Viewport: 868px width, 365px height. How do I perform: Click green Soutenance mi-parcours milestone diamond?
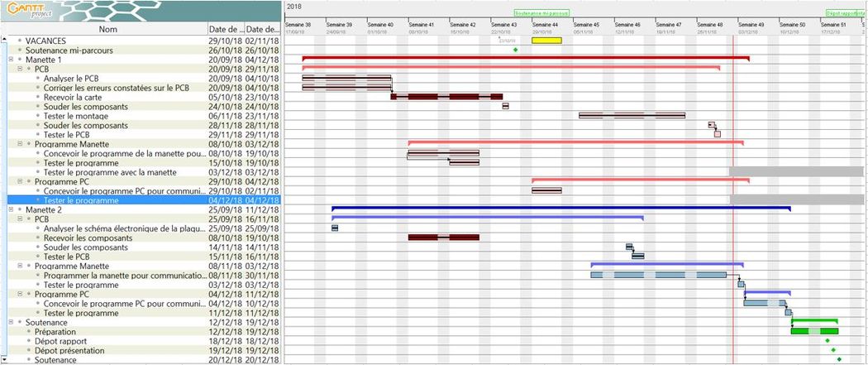point(516,50)
